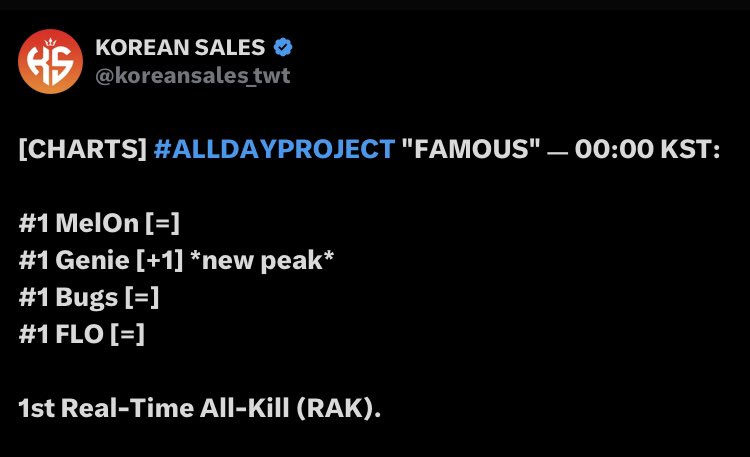Click the [+1] change indicator

160,260
